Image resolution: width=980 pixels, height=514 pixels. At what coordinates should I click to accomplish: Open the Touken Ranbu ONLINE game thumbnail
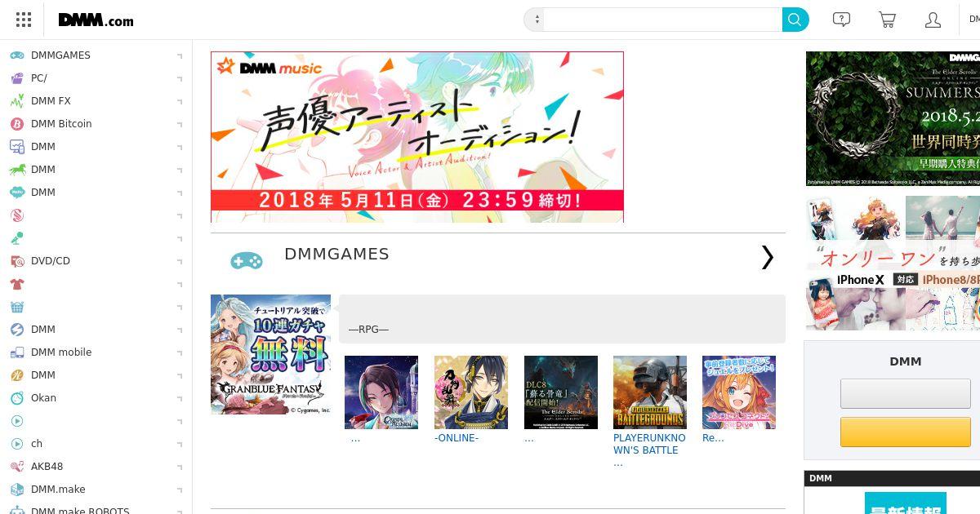point(471,392)
